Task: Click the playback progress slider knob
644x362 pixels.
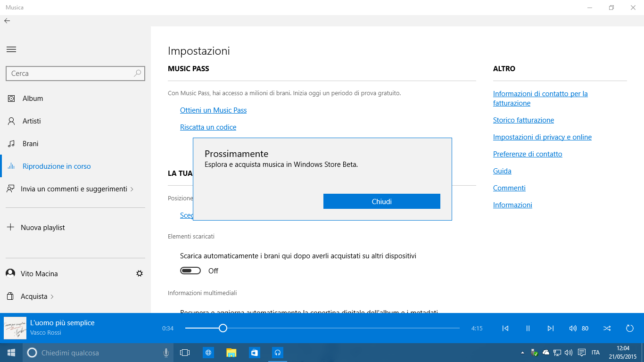Action: (223, 328)
